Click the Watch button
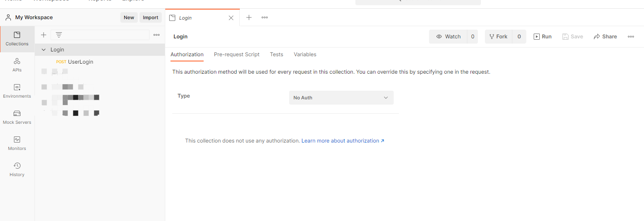The width and height of the screenshot is (644, 221). tap(448, 37)
